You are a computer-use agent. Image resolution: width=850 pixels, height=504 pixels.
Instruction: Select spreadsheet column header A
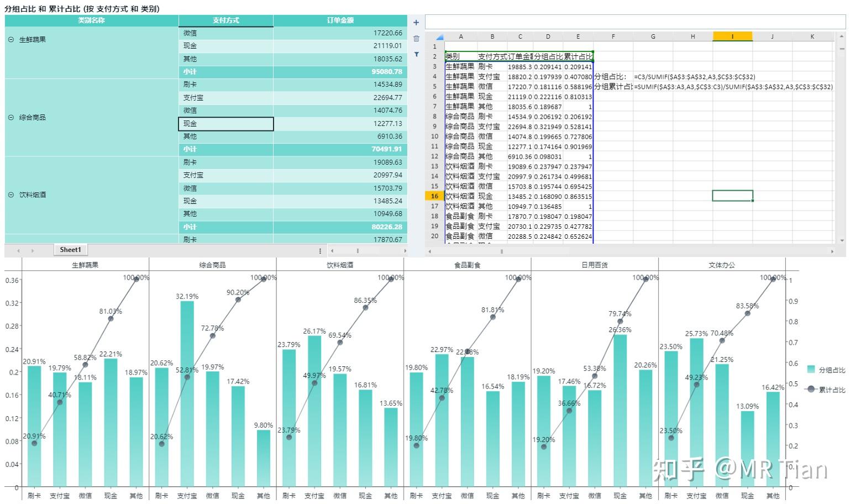point(461,36)
